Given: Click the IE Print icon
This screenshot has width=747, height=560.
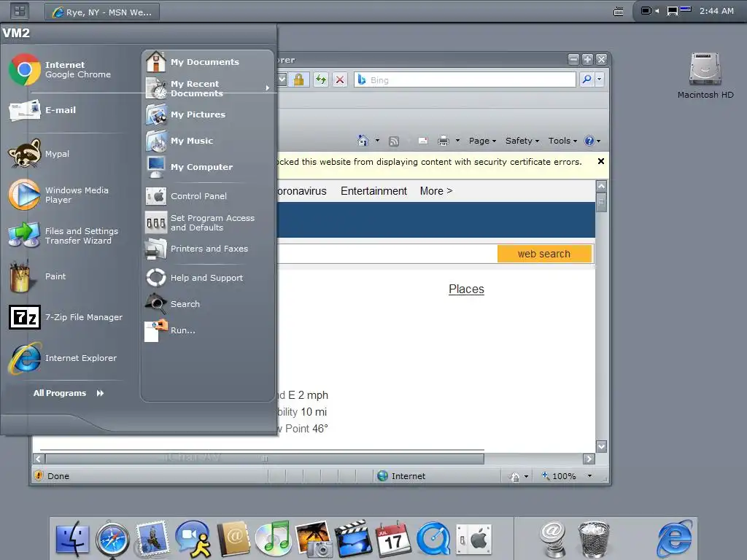Looking at the screenshot, I should pyautogui.click(x=443, y=141).
